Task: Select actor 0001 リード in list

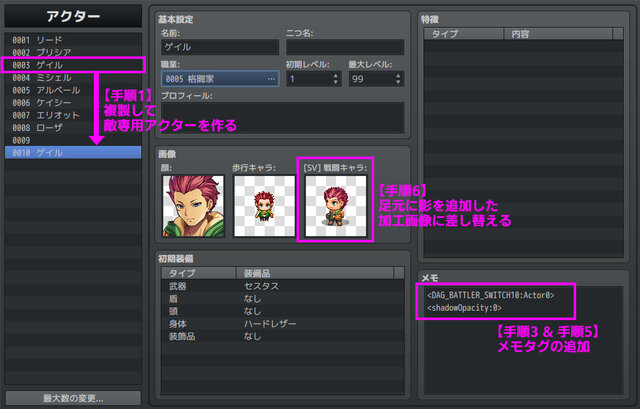Action: point(73,40)
